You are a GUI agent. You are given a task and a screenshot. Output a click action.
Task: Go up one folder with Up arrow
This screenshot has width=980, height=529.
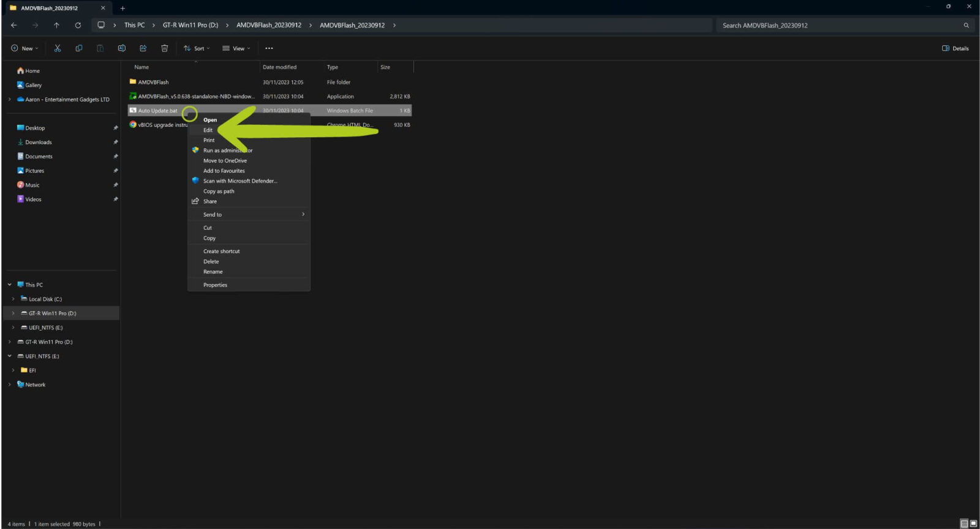[56, 25]
